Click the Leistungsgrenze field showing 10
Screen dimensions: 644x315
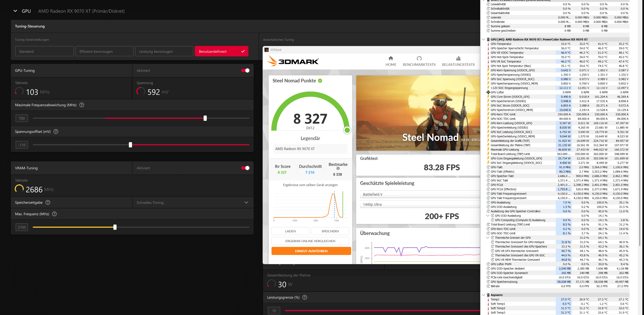pyautogui.click(x=274, y=311)
